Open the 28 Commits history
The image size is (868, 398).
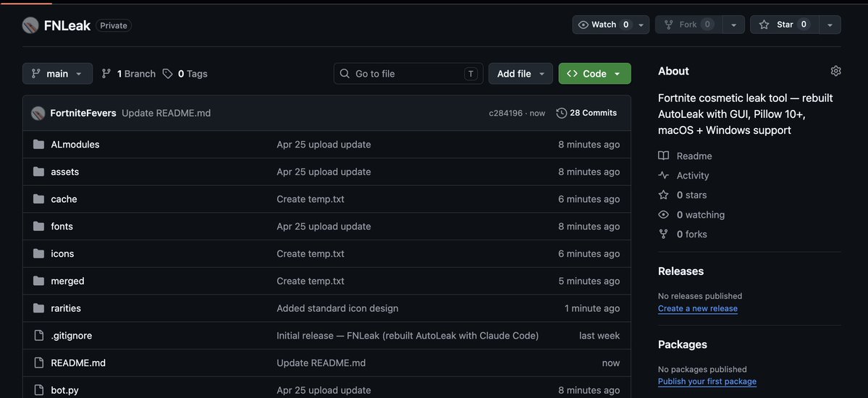tap(586, 113)
